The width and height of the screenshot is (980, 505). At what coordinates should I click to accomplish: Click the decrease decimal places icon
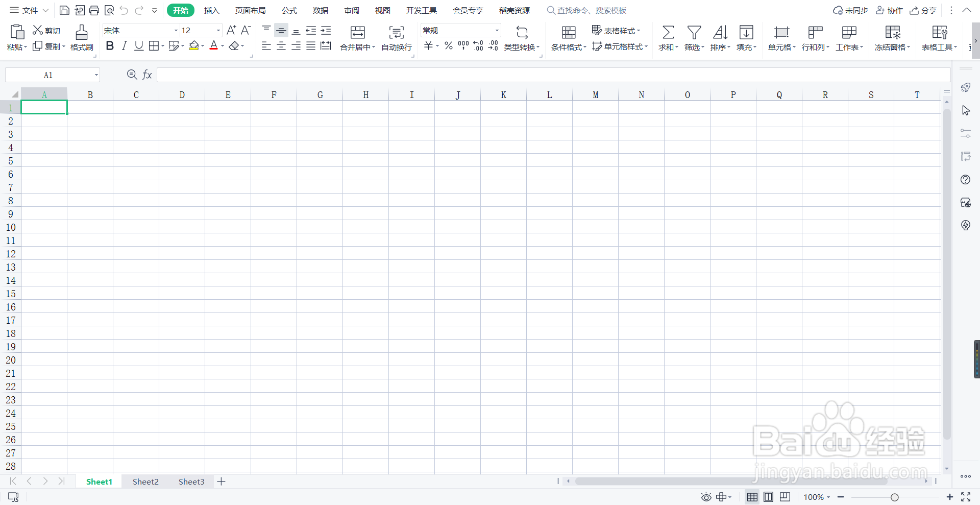pos(493,46)
